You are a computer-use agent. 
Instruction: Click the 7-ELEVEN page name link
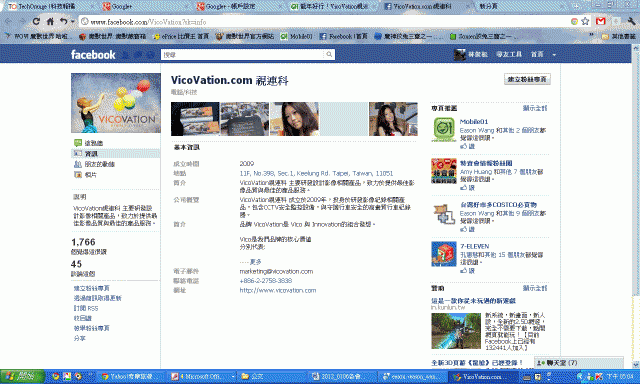[x=474, y=246]
